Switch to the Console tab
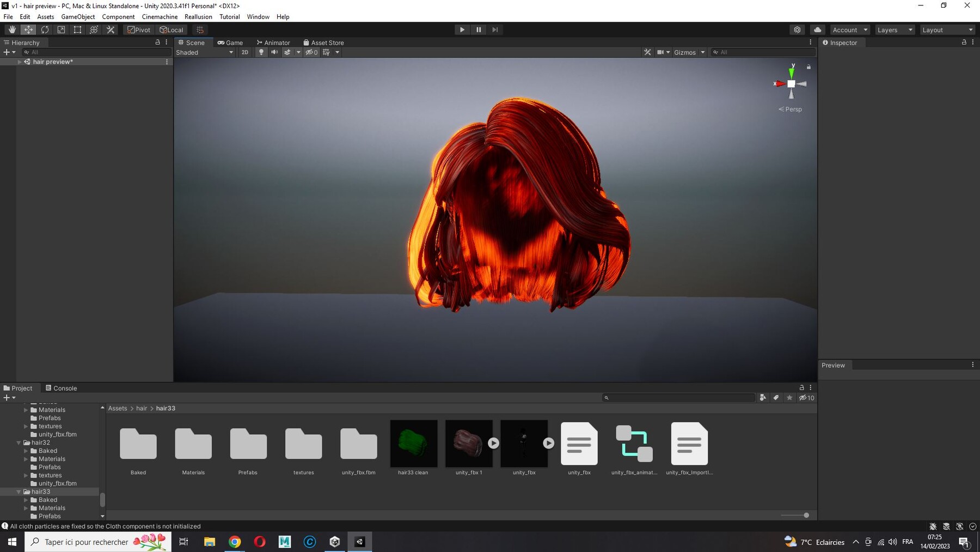The image size is (980, 552). click(61, 388)
